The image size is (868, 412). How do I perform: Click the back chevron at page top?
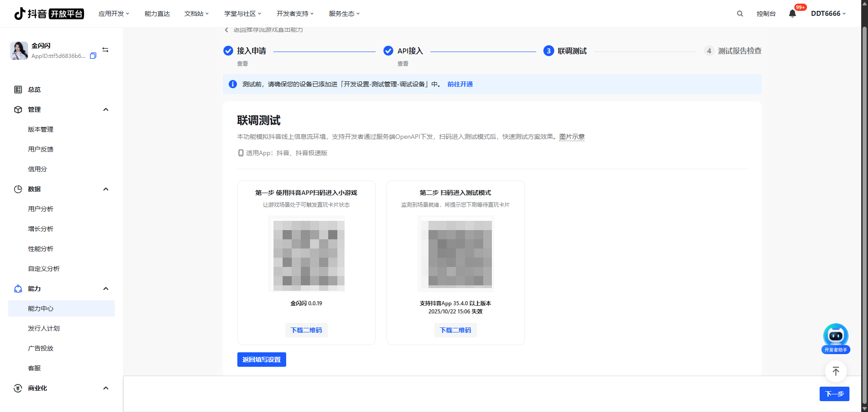click(x=226, y=30)
